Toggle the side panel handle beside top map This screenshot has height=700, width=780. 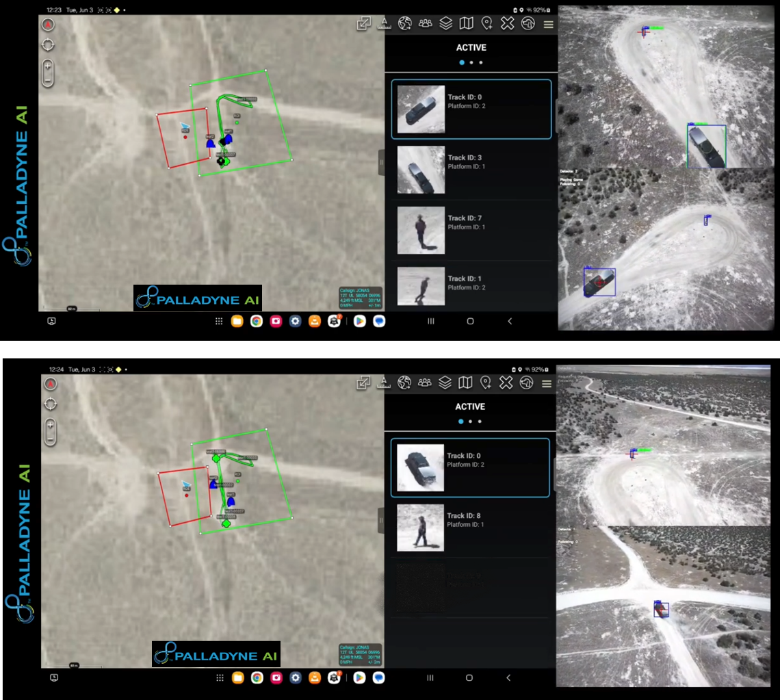381,162
